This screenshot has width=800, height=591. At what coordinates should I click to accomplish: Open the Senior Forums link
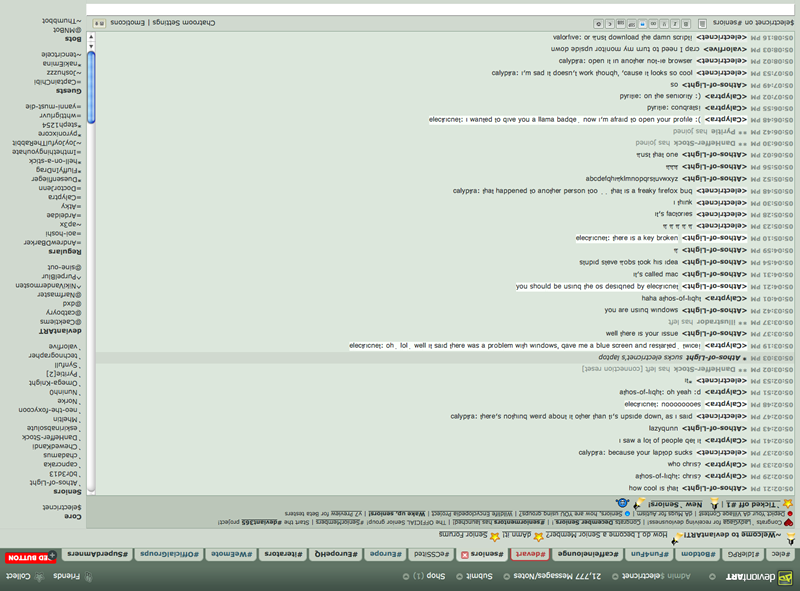463,535
